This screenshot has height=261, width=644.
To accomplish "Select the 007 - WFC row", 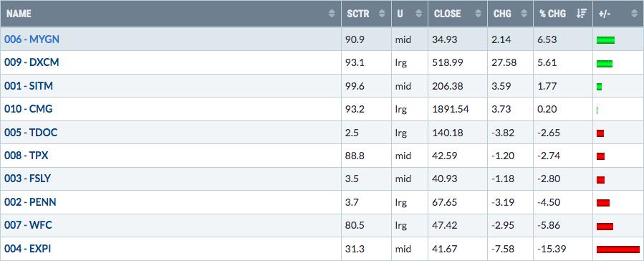I will [x=322, y=225].
